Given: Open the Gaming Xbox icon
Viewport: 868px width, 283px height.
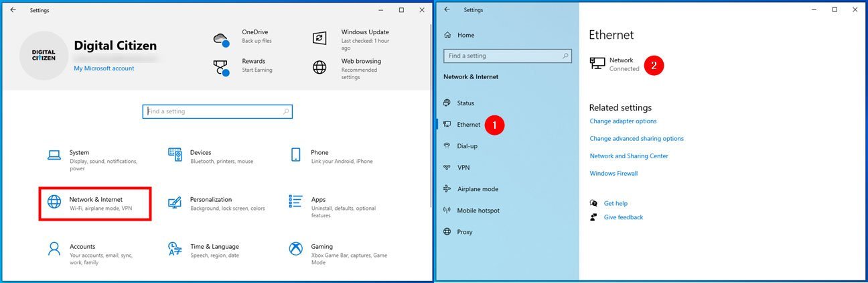Looking at the screenshot, I should click(x=295, y=249).
